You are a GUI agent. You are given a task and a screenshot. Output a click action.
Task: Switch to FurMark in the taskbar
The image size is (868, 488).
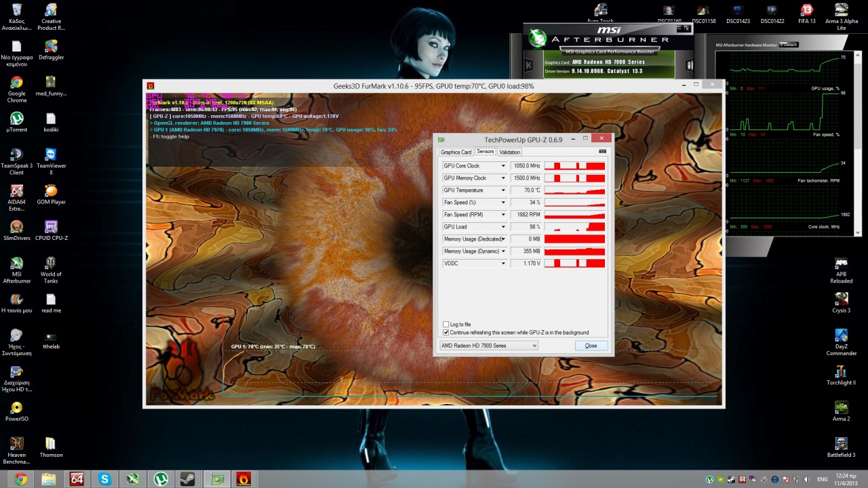point(244,479)
